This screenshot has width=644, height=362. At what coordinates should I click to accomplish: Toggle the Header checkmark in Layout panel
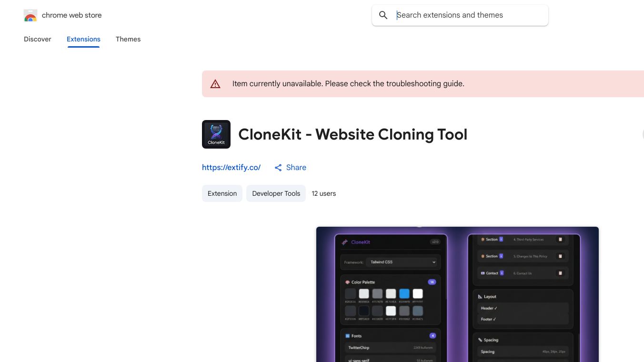coord(495,308)
